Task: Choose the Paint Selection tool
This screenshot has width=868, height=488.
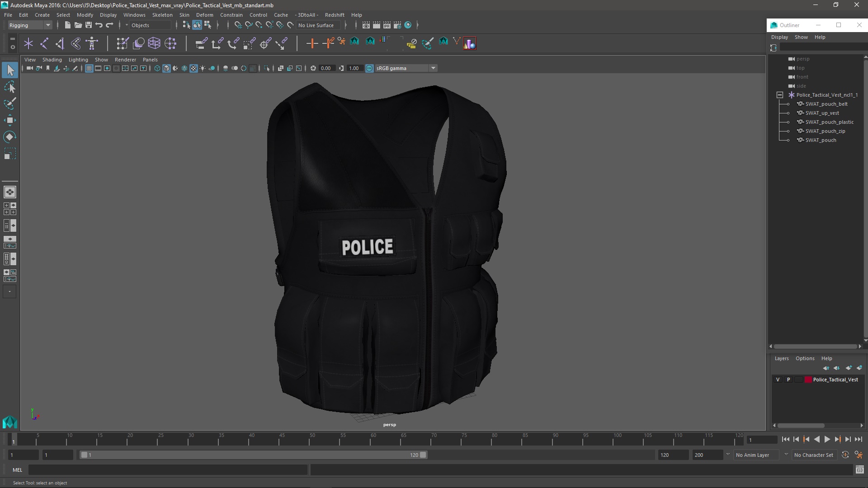Action: click(x=10, y=103)
